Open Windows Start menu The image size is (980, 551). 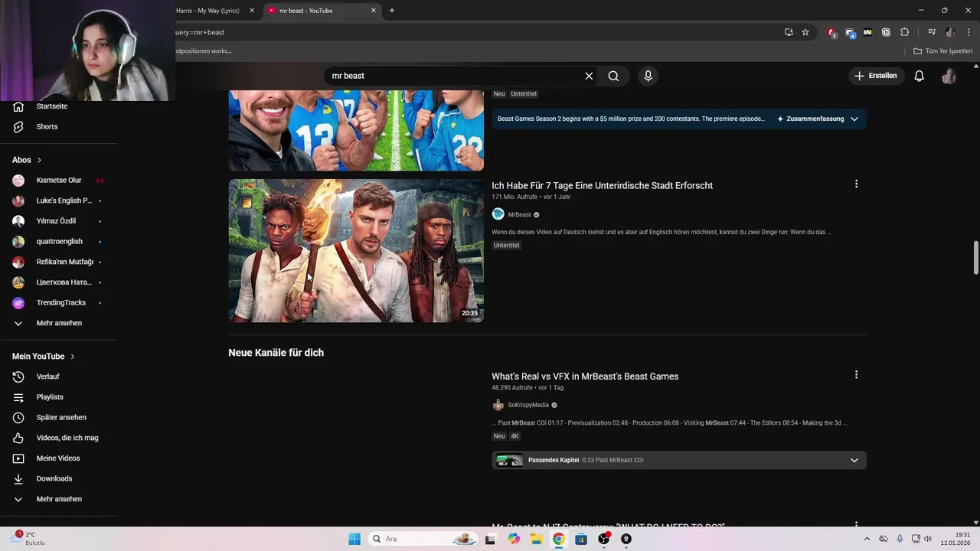[354, 539]
